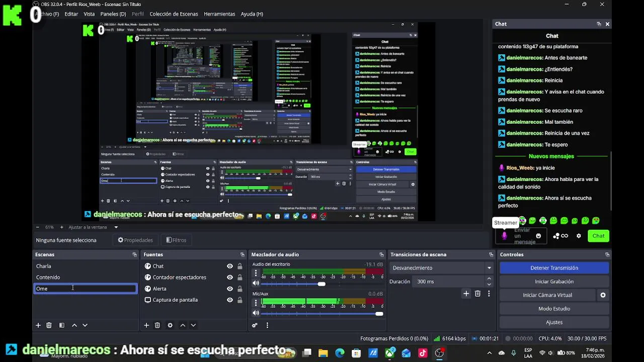Click Audio del escritorio volume slider

pyautogui.click(x=322, y=284)
